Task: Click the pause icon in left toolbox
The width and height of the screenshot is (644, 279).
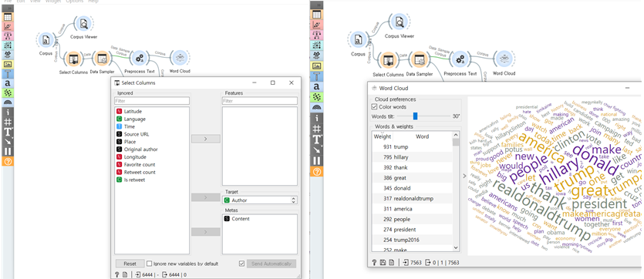Action: click(x=7, y=151)
